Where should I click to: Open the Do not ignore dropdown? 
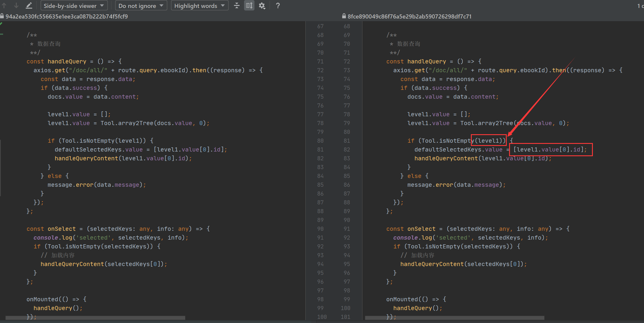pyautogui.click(x=141, y=6)
